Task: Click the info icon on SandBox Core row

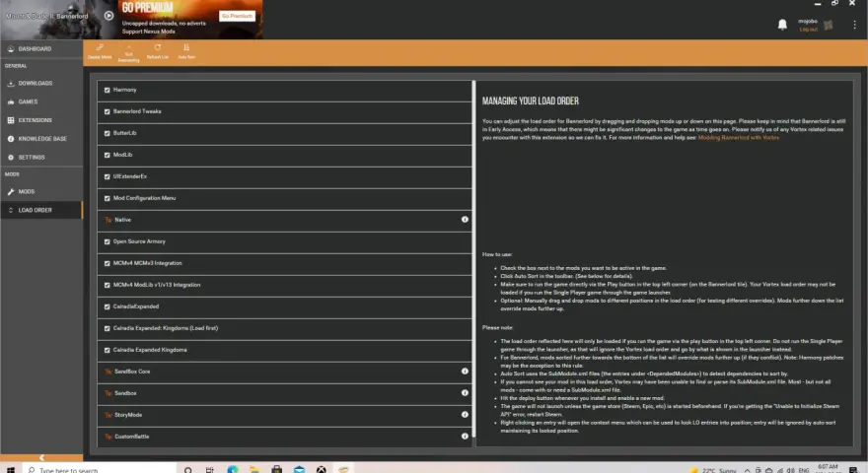Action: [465, 372]
